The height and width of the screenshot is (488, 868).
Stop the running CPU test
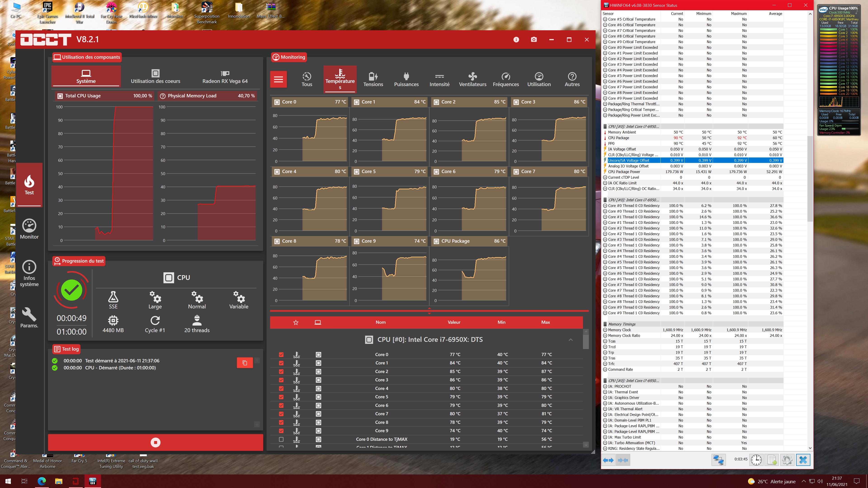[x=155, y=442]
